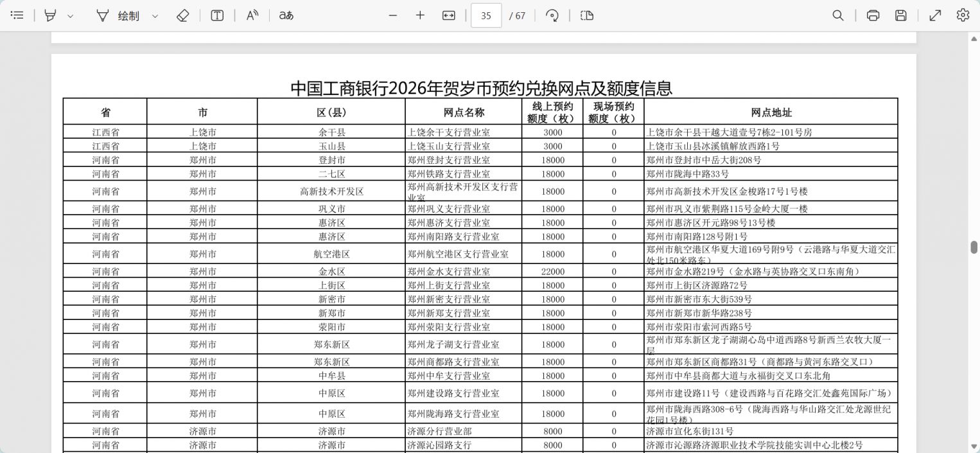980x453 pixels.
Task: Click the 线上预约额度 column header
Action: point(552,112)
